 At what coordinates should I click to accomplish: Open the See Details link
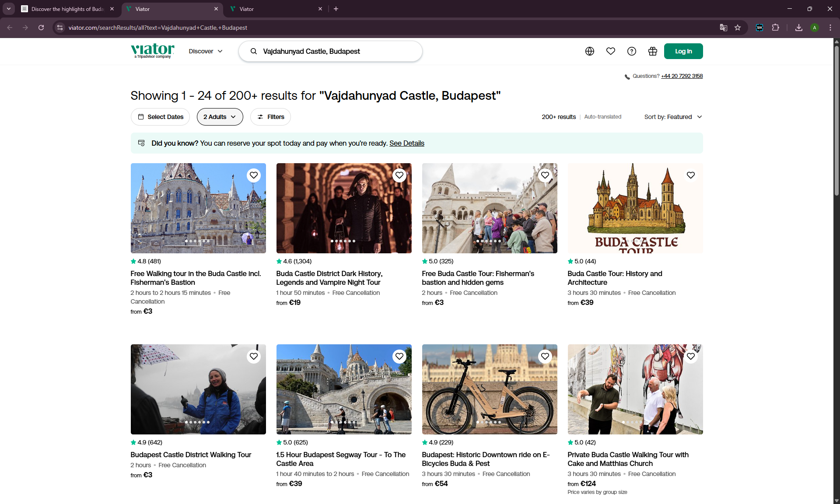pos(406,143)
